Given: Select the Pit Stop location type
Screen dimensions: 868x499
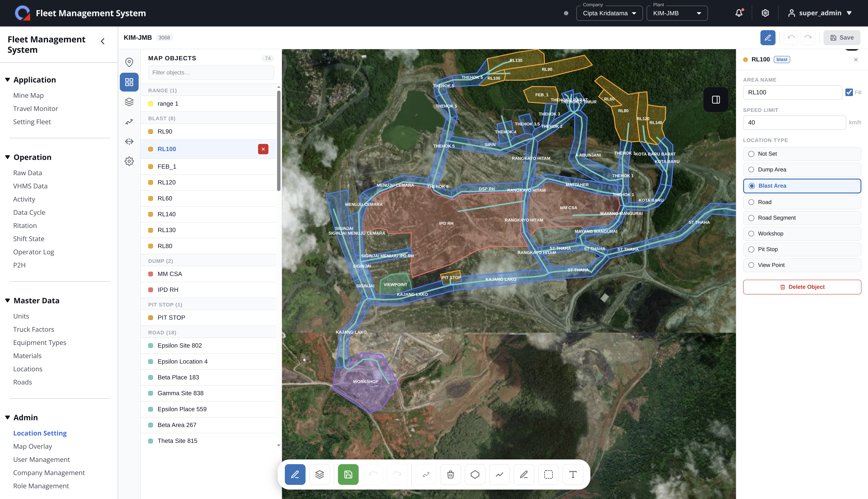Looking at the screenshot, I should tap(802, 249).
